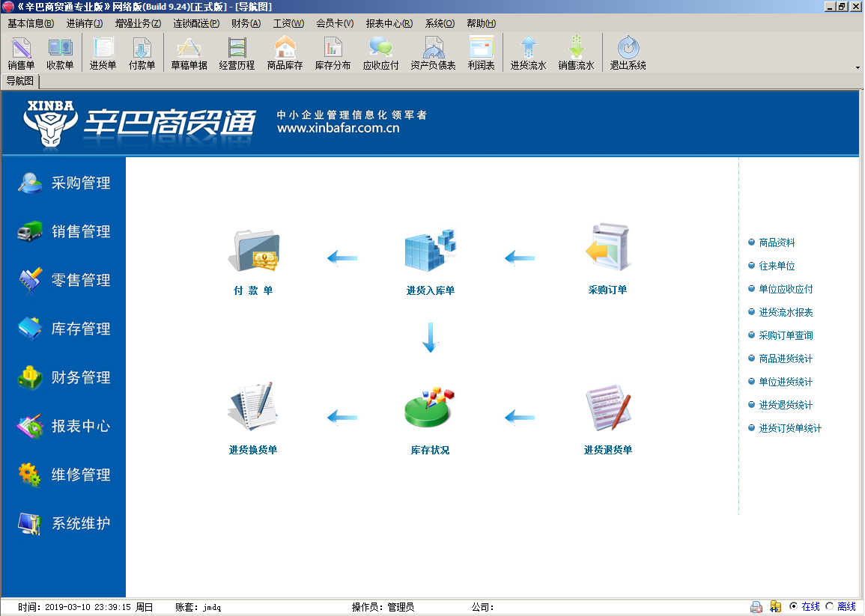Open 库存管理 in the sidebar
This screenshot has width=865, height=616.
[81, 329]
